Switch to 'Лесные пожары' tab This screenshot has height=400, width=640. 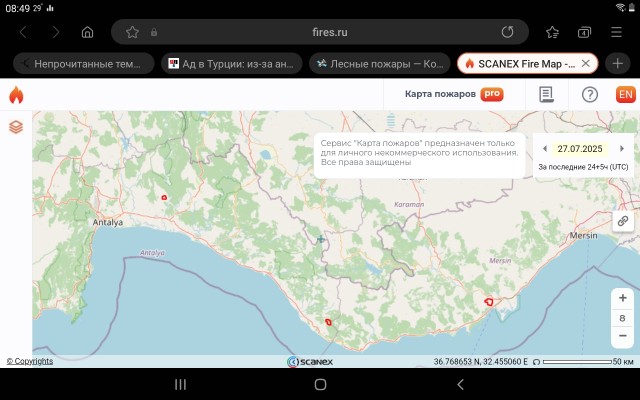pos(379,63)
